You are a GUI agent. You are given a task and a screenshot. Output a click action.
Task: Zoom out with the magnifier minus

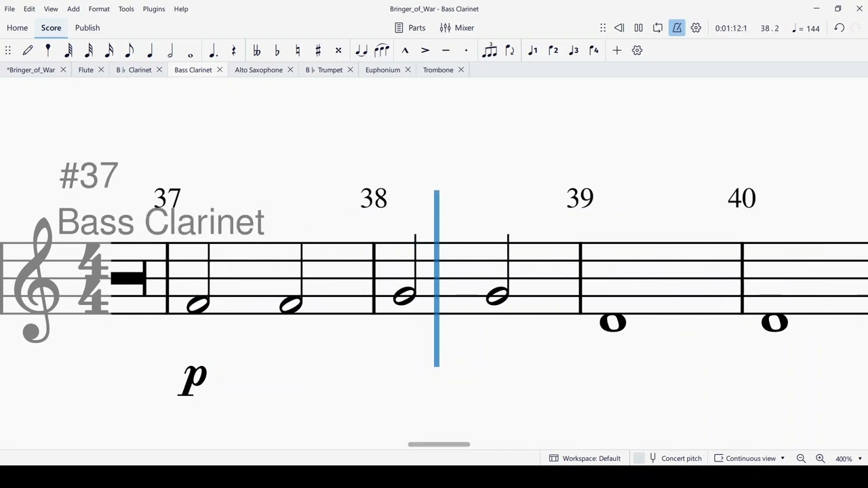click(x=801, y=458)
